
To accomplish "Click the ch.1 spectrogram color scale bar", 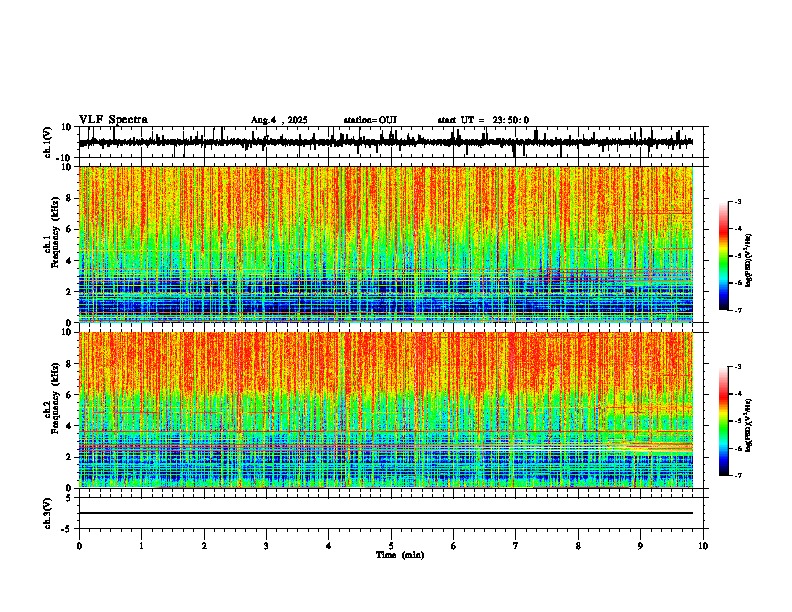I will (723, 256).
